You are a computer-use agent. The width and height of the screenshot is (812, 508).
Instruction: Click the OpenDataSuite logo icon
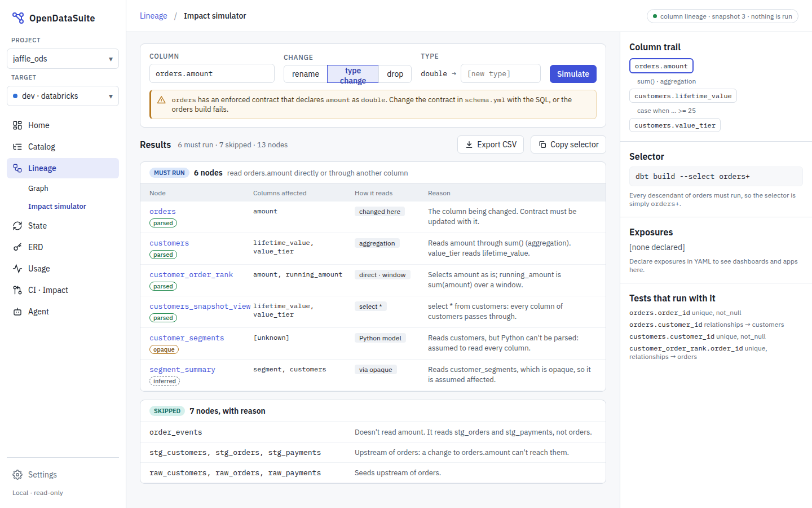18,18
